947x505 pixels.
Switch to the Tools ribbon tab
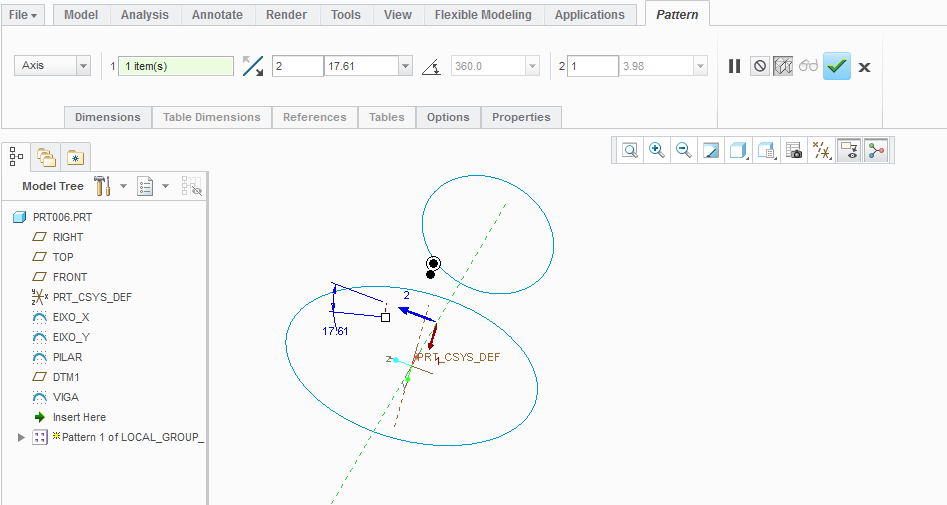point(345,15)
